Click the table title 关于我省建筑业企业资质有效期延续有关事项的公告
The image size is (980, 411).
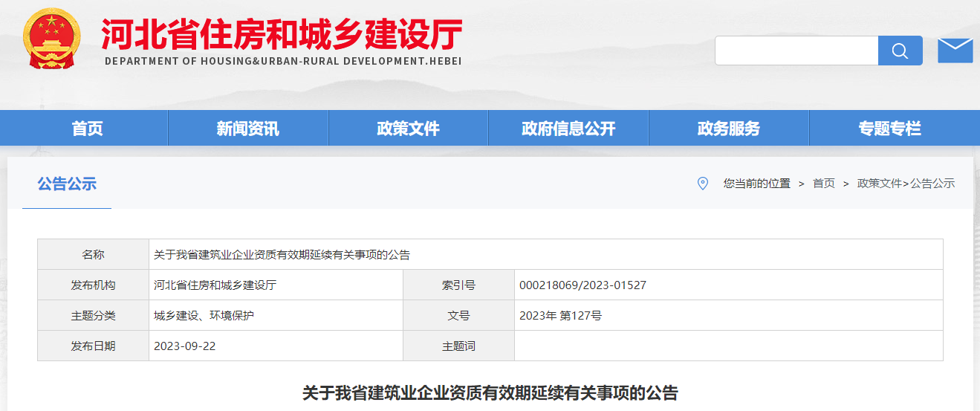click(282, 255)
